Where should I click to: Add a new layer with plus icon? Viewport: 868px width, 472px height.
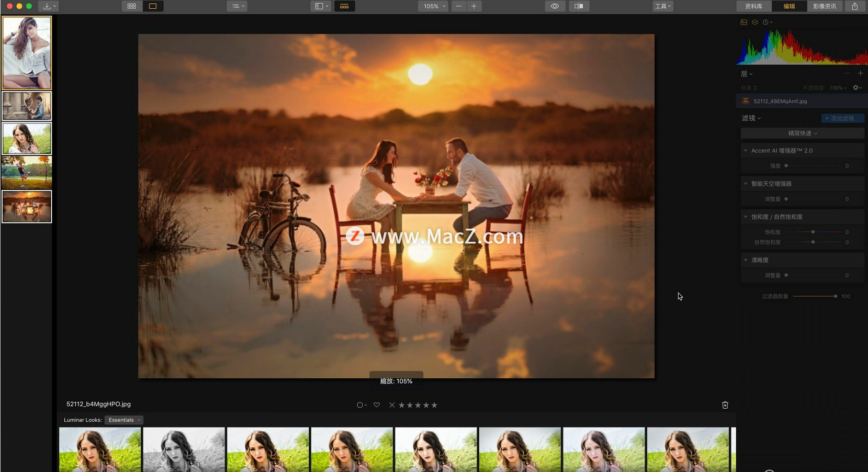[860, 73]
